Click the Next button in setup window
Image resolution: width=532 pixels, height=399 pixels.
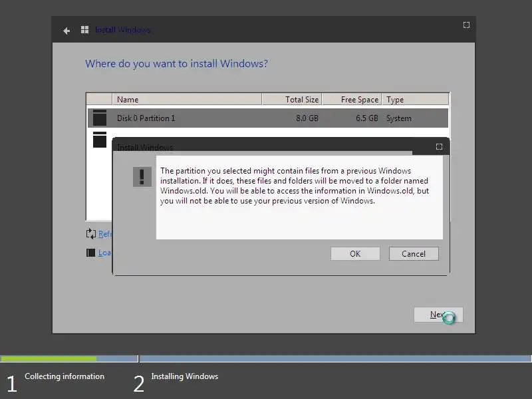click(438, 315)
